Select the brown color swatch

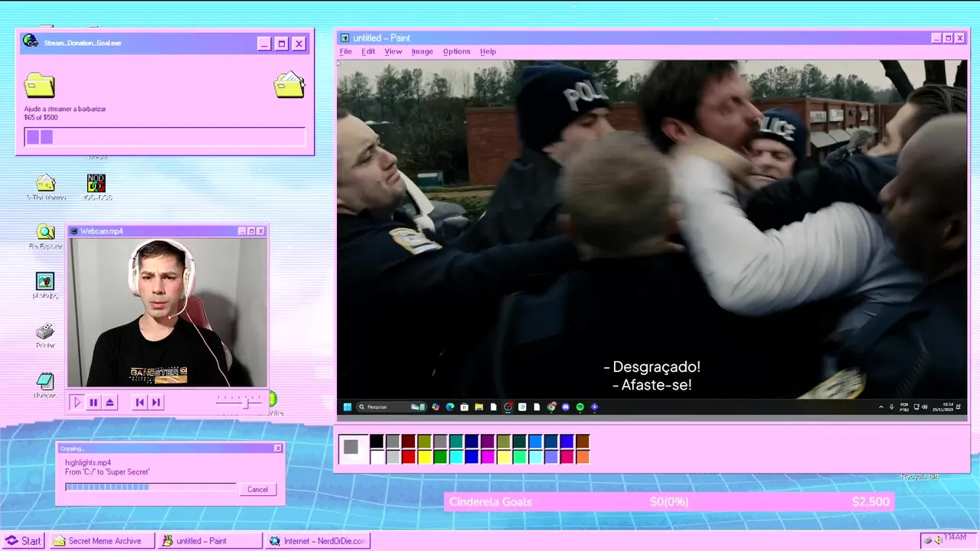[x=583, y=442]
